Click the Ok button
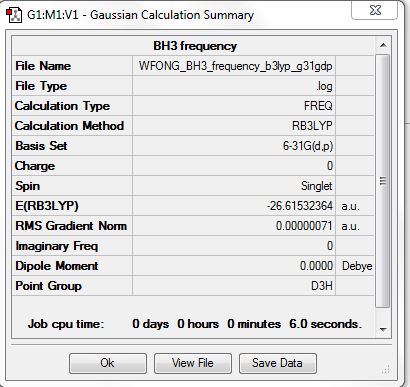This screenshot has width=410, height=387. (x=108, y=363)
